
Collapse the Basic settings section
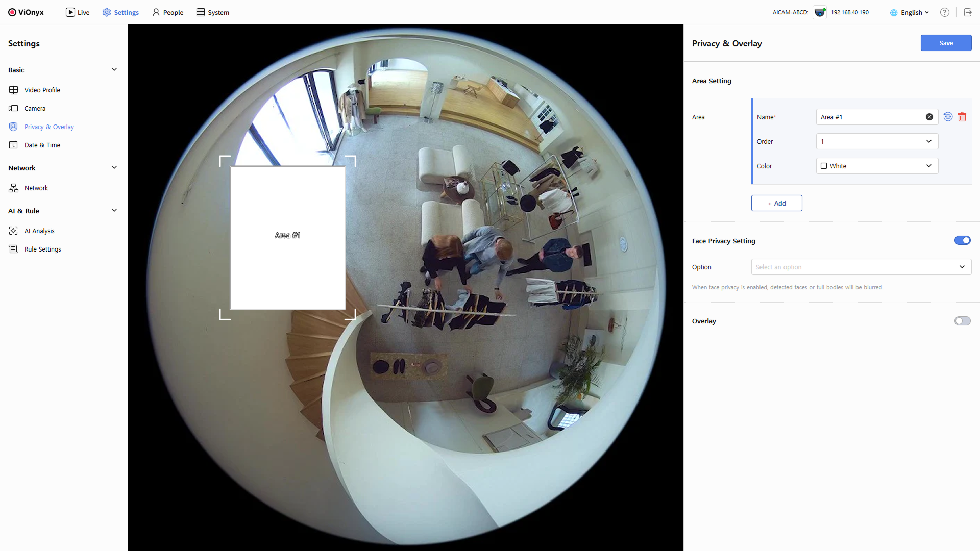pyautogui.click(x=114, y=70)
